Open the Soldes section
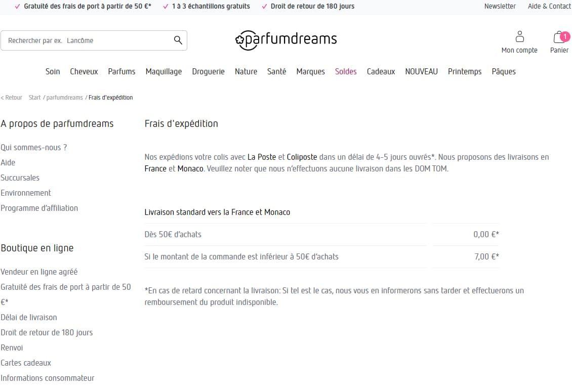Screen dimensions: 572x392 [x=346, y=71]
